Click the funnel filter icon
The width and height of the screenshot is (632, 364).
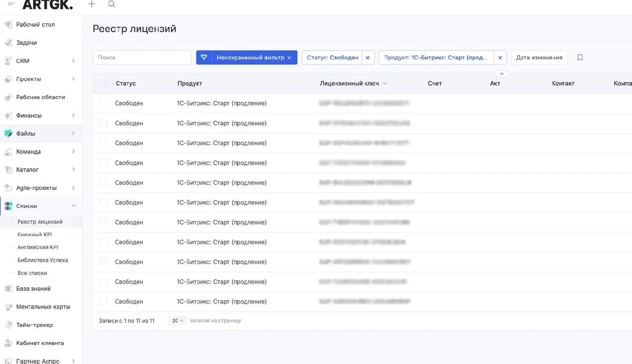click(x=204, y=58)
